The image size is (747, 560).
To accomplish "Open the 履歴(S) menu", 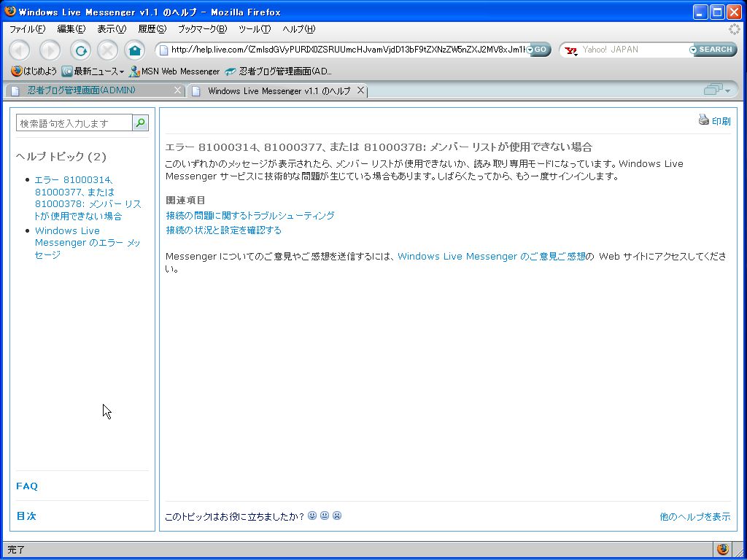I will [x=152, y=29].
